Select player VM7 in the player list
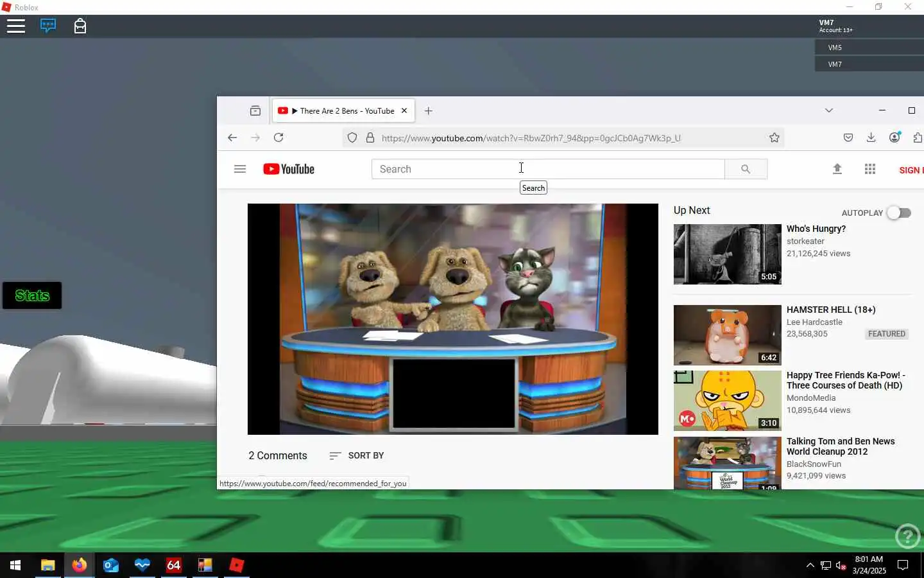924x578 pixels. click(869, 64)
